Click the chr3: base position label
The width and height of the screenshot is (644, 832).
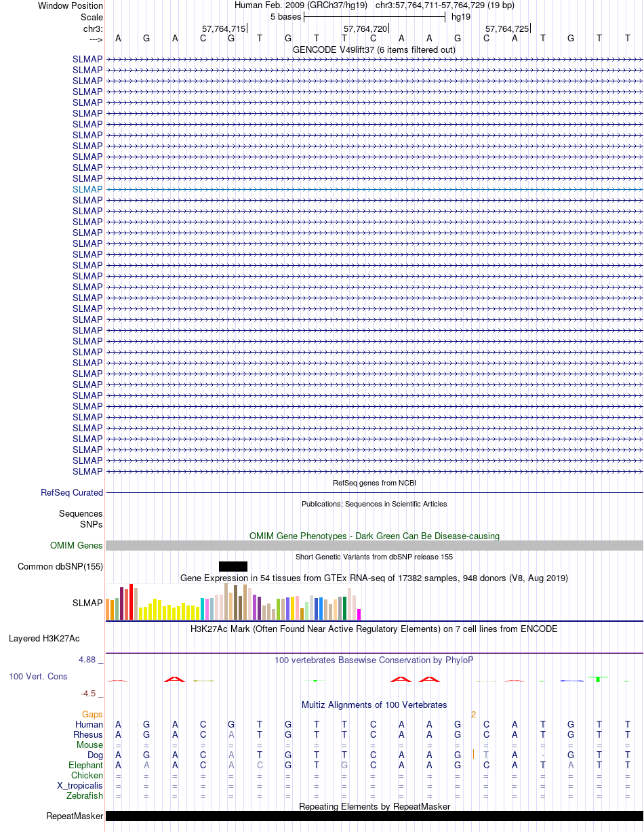click(93, 28)
